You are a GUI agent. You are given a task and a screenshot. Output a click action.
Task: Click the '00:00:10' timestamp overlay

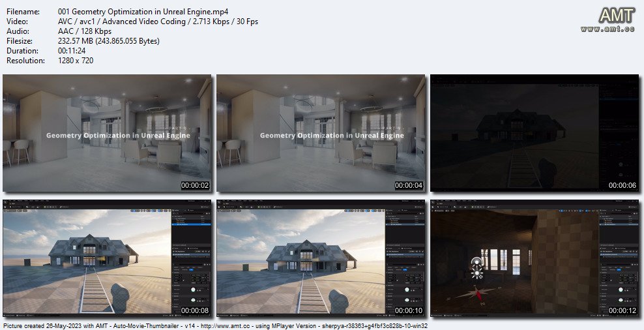pyautogui.click(x=409, y=310)
